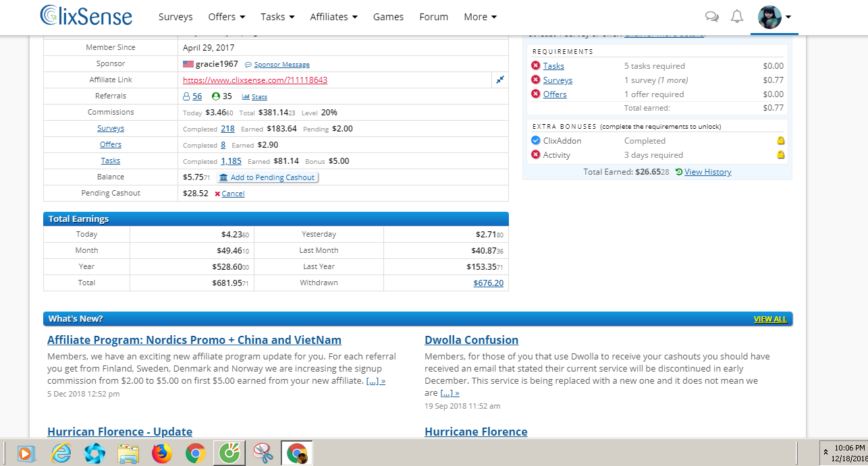Screen dimensions: 868x466
Task: Open the profile avatar menu
Action: point(774,17)
